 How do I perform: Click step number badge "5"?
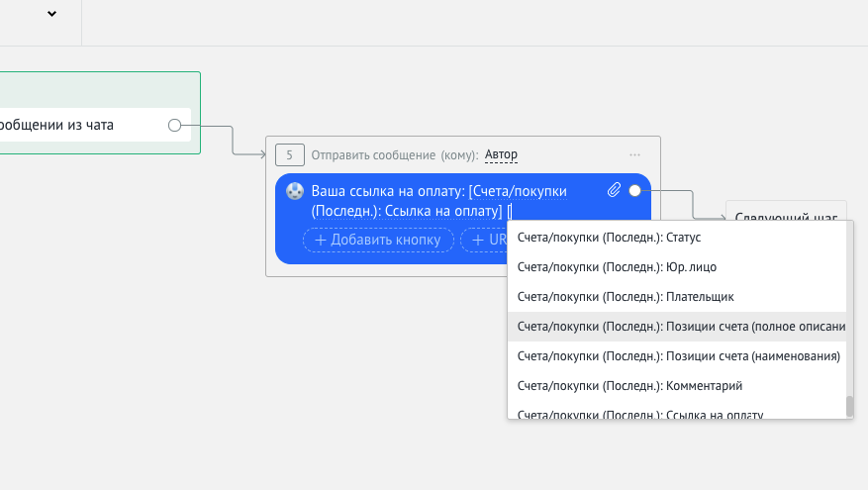click(x=290, y=155)
